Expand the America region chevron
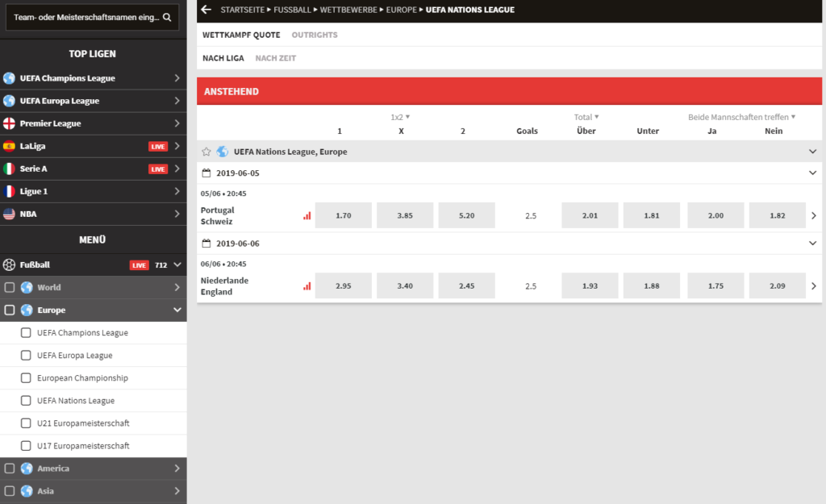Screen dimensions: 826x504 point(177,469)
